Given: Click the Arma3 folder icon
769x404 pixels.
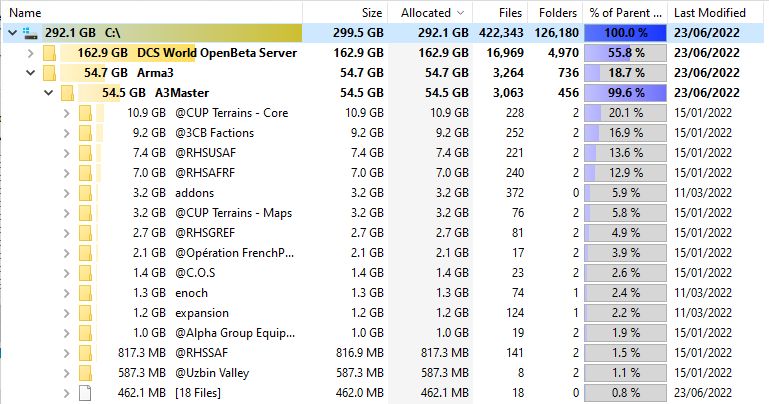Looking at the screenshot, I should [x=49, y=73].
